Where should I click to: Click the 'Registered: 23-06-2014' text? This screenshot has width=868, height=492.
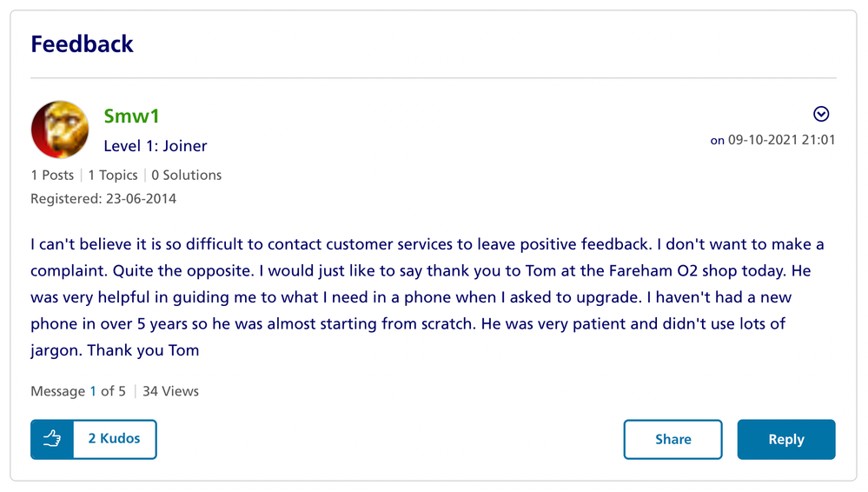(x=103, y=199)
